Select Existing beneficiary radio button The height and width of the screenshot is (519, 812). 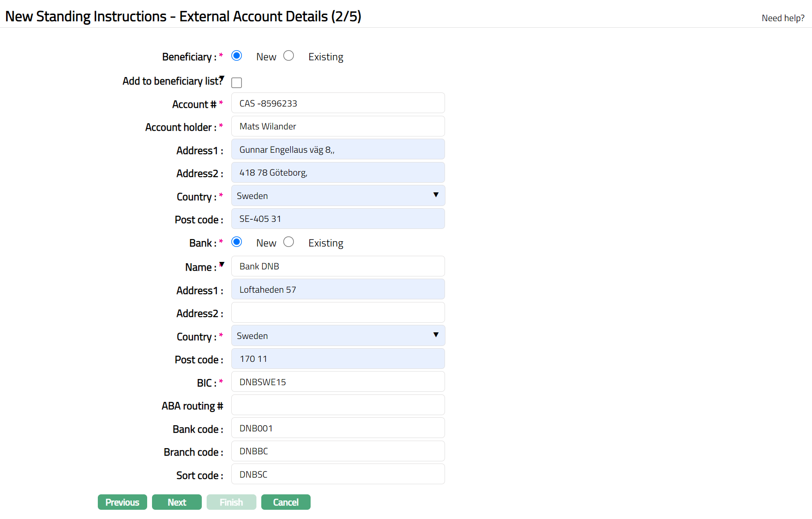pos(289,56)
